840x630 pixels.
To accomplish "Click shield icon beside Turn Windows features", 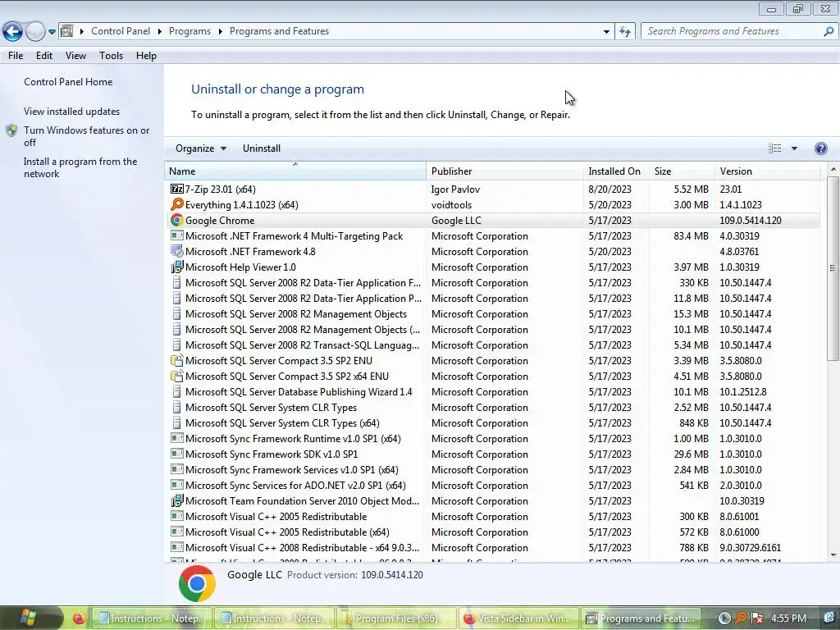I will [x=11, y=130].
